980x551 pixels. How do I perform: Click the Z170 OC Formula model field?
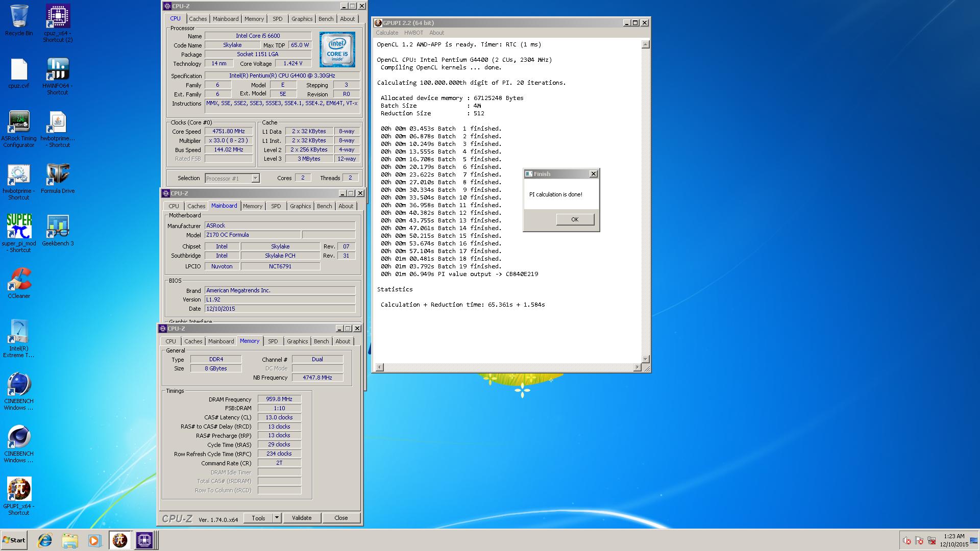(x=252, y=235)
